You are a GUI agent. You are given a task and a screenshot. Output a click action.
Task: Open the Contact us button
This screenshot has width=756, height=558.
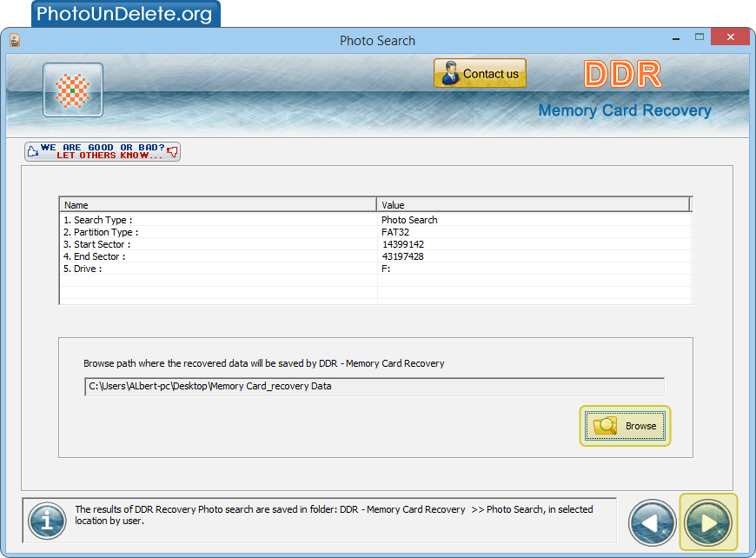point(480,73)
